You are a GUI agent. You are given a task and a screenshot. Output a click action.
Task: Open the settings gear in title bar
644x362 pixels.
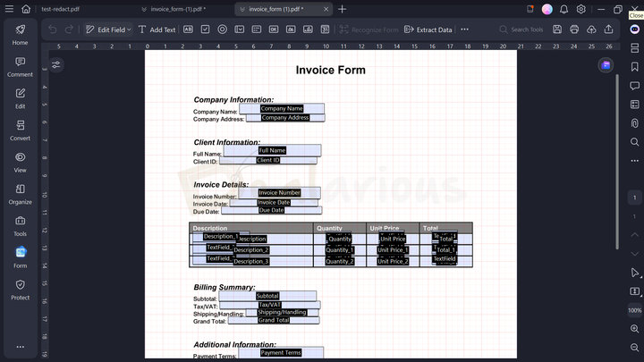580,9
